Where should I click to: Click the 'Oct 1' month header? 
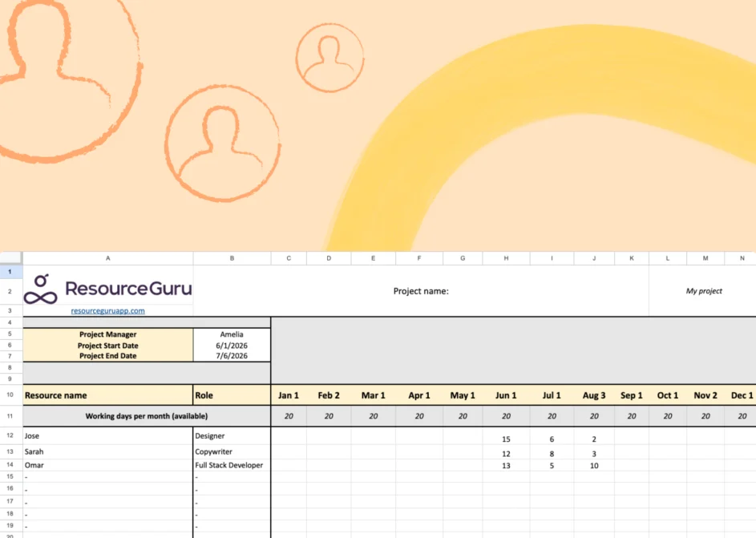coord(668,395)
